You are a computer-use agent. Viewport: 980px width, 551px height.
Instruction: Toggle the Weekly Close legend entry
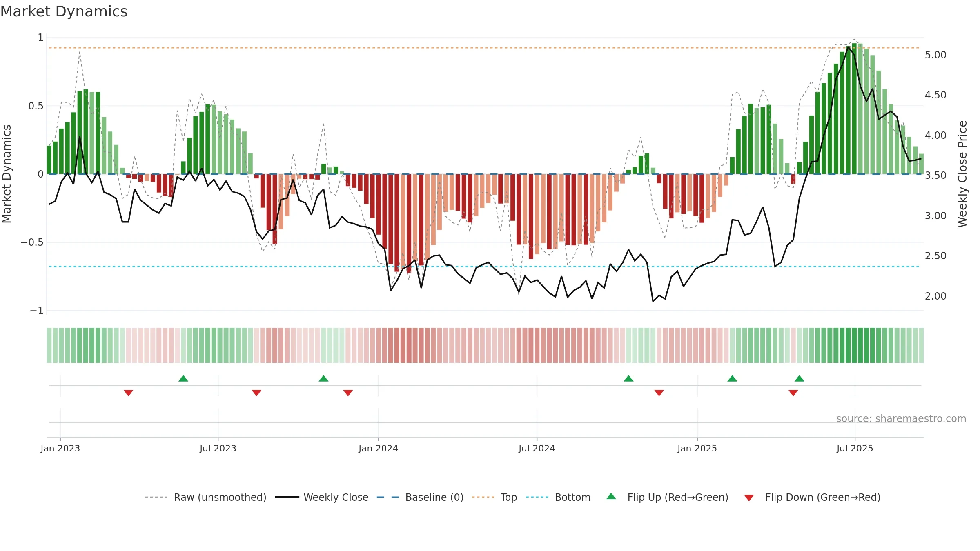pyautogui.click(x=321, y=497)
